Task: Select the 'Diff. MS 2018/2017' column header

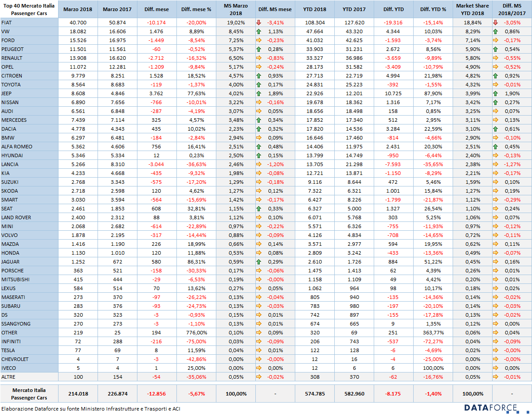Action: (x=512, y=9)
